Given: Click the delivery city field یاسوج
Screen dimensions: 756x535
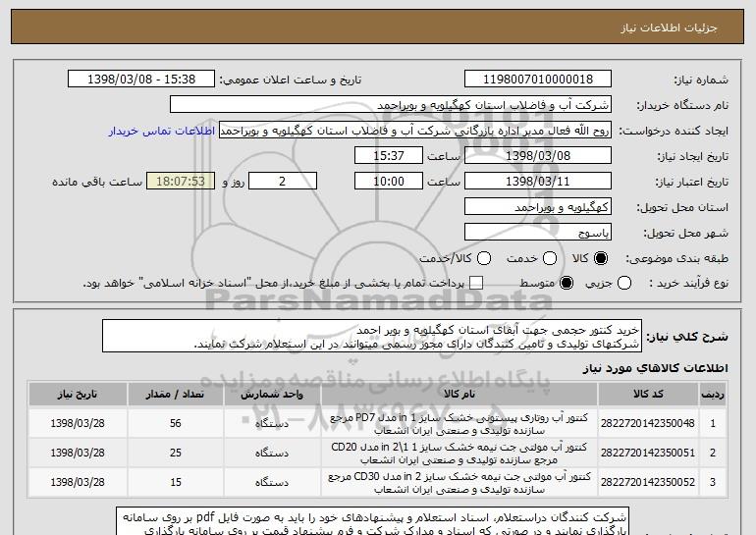Looking at the screenshot, I should [538, 233].
